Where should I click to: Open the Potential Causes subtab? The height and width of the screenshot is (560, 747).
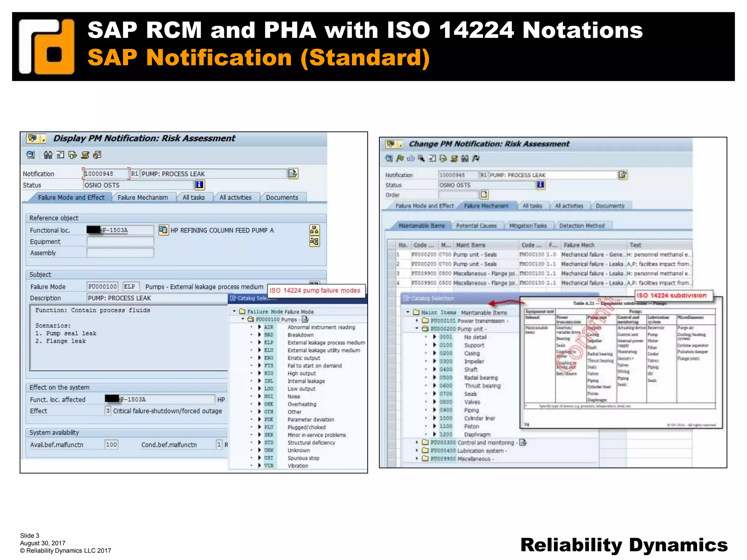coord(476,226)
